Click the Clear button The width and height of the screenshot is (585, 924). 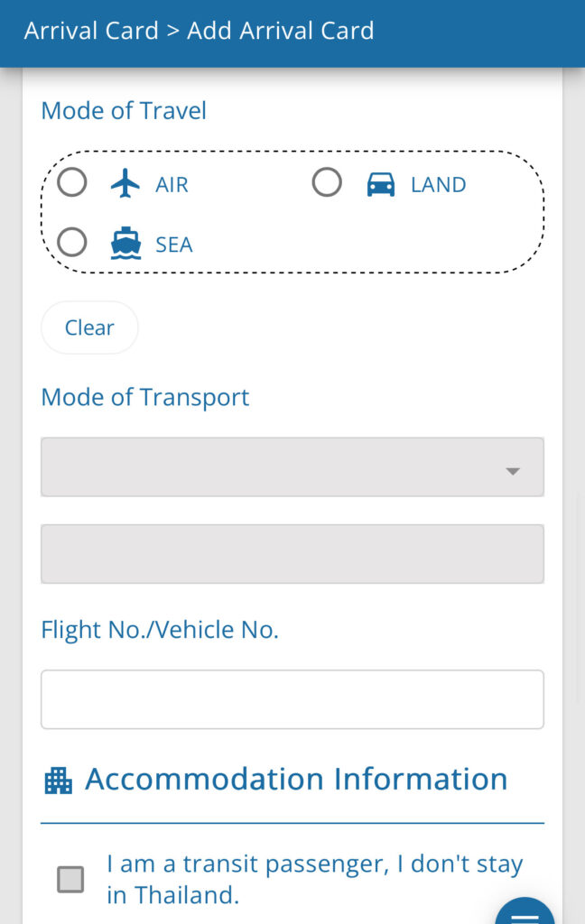[x=89, y=328]
